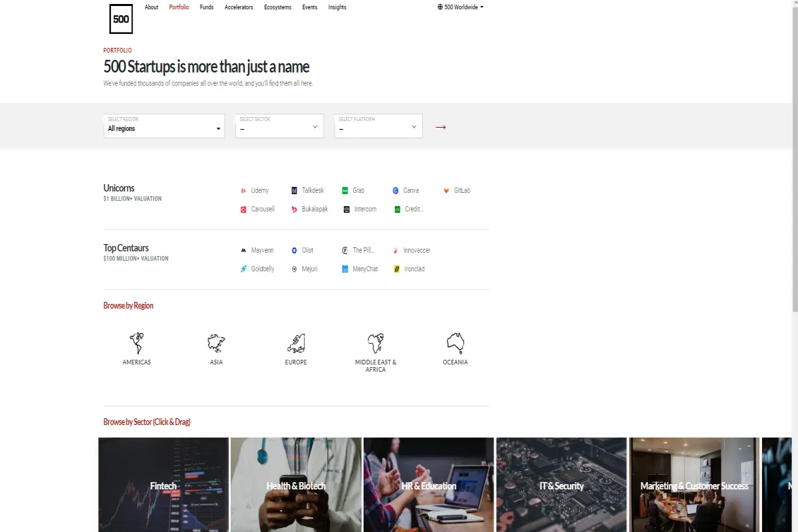Click the Unicorns heading
This screenshot has height=532, width=798.
click(119, 188)
